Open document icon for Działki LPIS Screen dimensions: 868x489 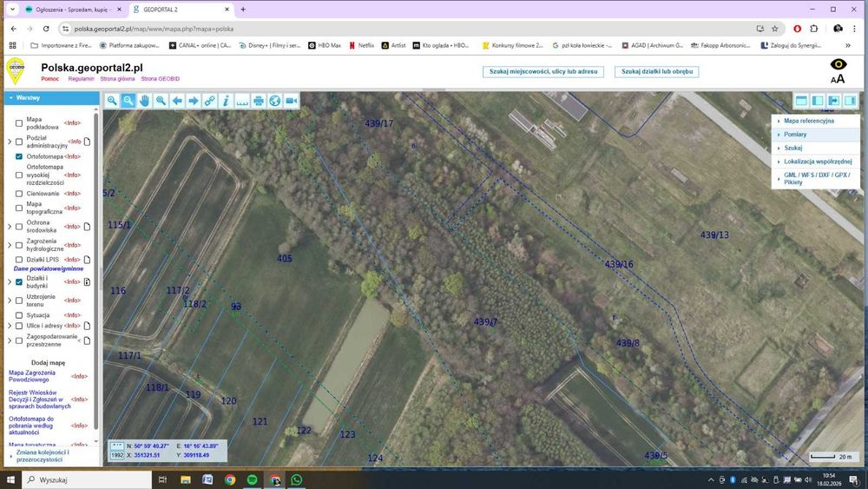pos(87,259)
